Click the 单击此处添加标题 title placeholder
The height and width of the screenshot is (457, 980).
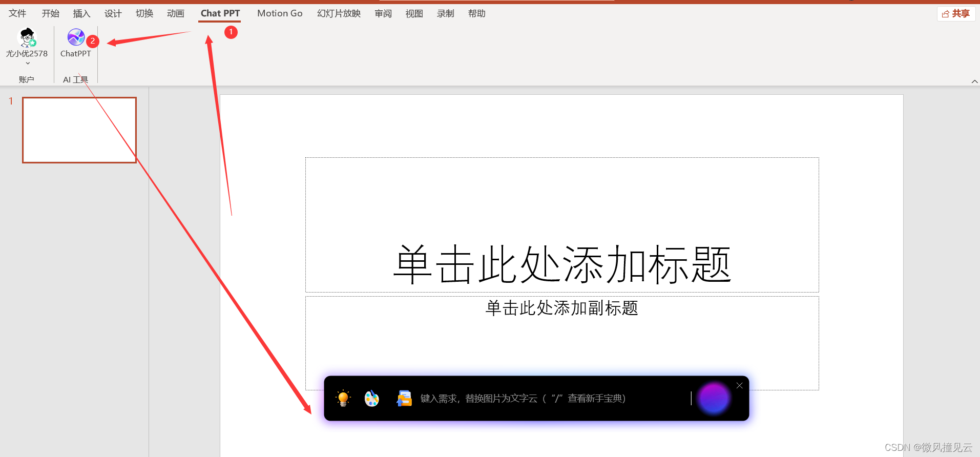[562, 225]
